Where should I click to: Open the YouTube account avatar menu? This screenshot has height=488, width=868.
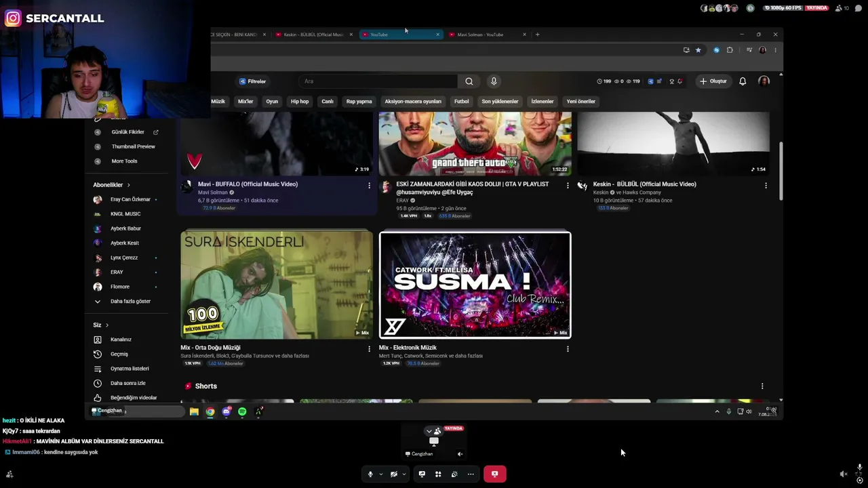pyautogui.click(x=764, y=81)
